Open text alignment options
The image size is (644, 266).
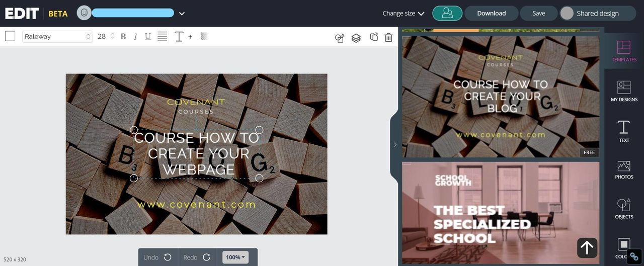click(x=163, y=36)
